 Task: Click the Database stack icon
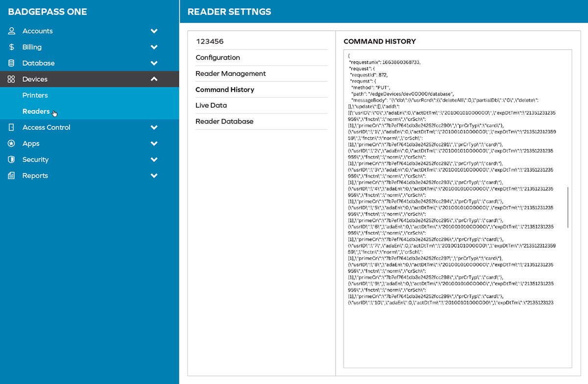pyautogui.click(x=11, y=63)
